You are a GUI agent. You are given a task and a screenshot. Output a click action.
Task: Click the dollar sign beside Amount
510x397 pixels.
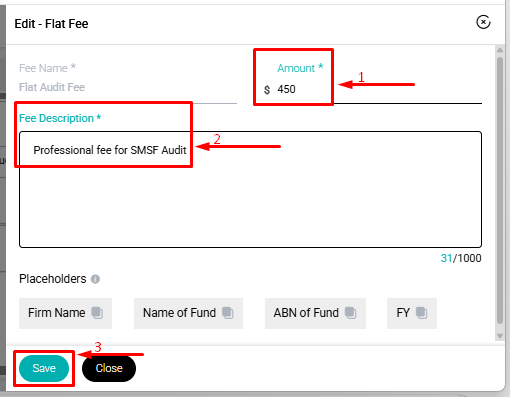tap(267, 90)
